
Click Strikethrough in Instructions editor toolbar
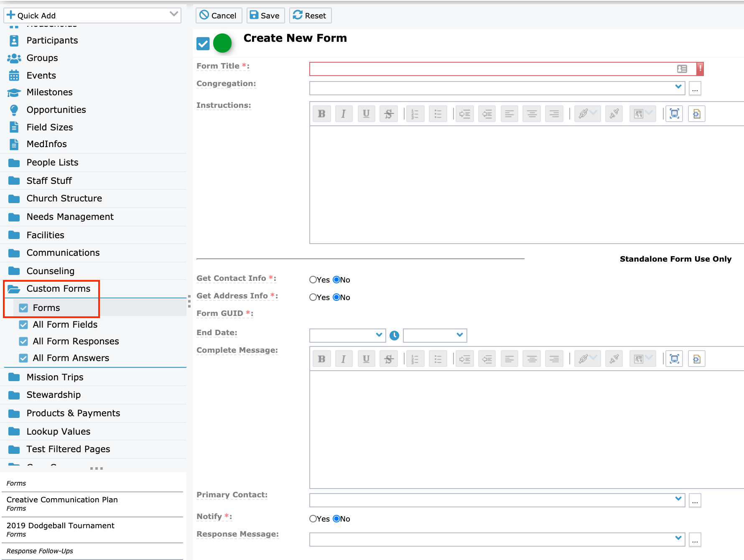388,114
